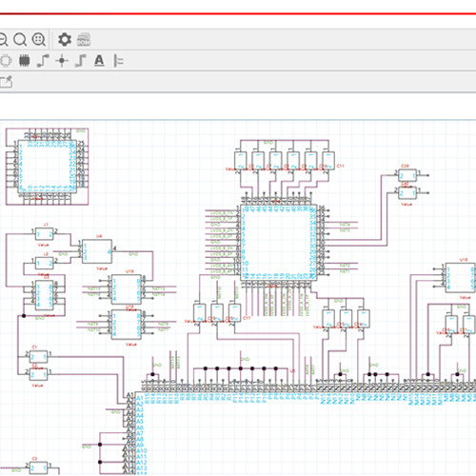The image size is (476, 476).
Task: Click the zoom reset magnifier icon
Action: click(20, 40)
